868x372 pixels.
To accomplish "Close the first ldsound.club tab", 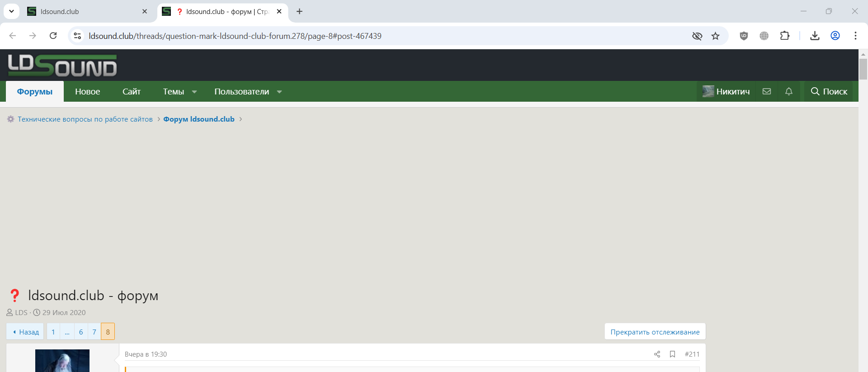I will 145,11.
